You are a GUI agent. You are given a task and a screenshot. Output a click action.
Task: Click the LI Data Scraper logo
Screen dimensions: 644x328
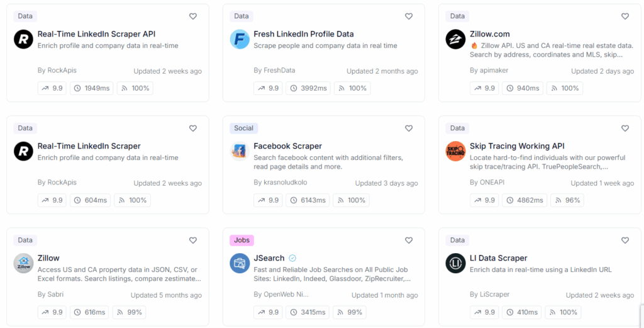pos(455,263)
